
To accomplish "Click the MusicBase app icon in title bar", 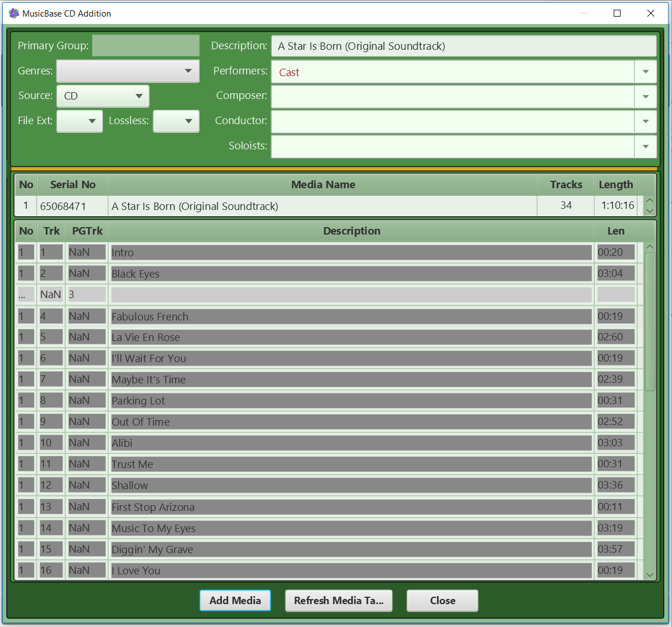I will [x=14, y=13].
